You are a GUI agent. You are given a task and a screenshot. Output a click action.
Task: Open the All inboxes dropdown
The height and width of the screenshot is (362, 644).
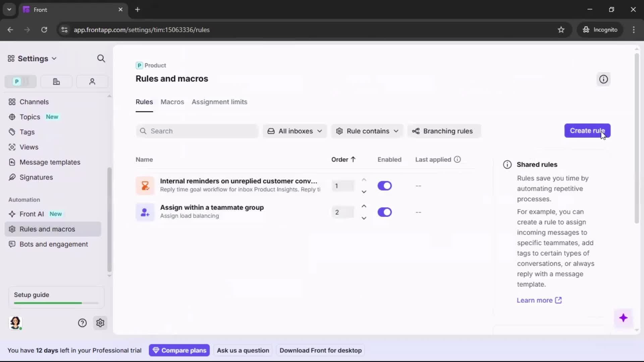[x=294, y=131]
